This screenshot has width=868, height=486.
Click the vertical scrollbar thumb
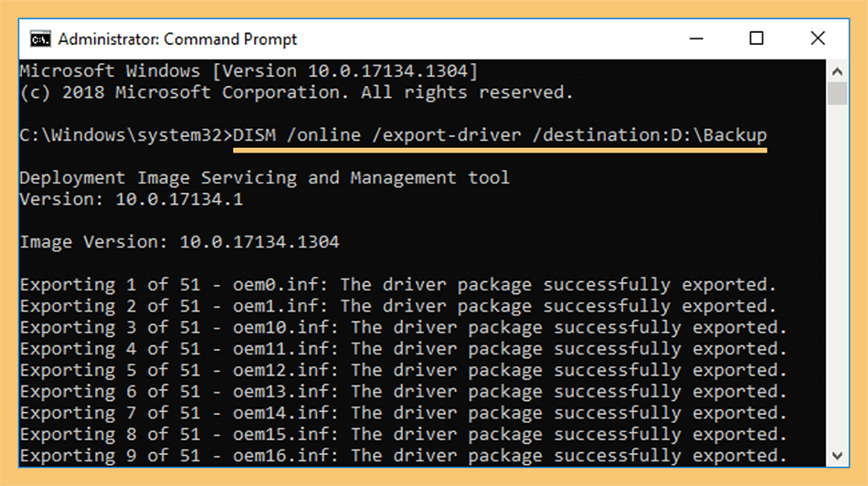[837, 93]
